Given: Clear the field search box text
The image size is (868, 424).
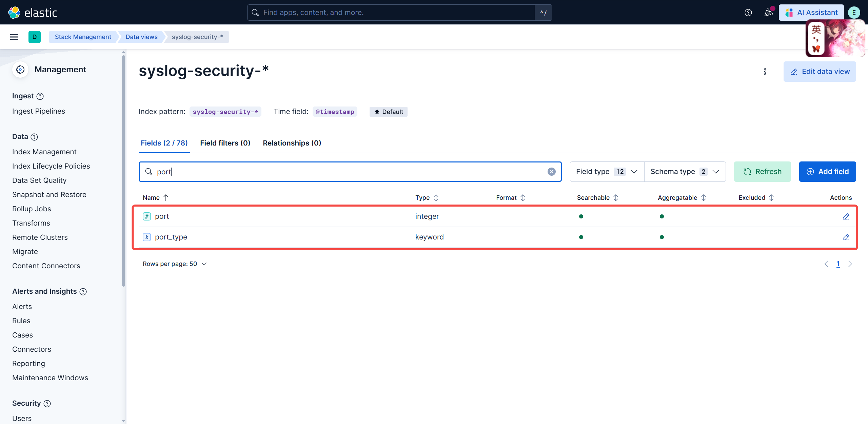Looking at the screenshot, I should pos(551,172).
